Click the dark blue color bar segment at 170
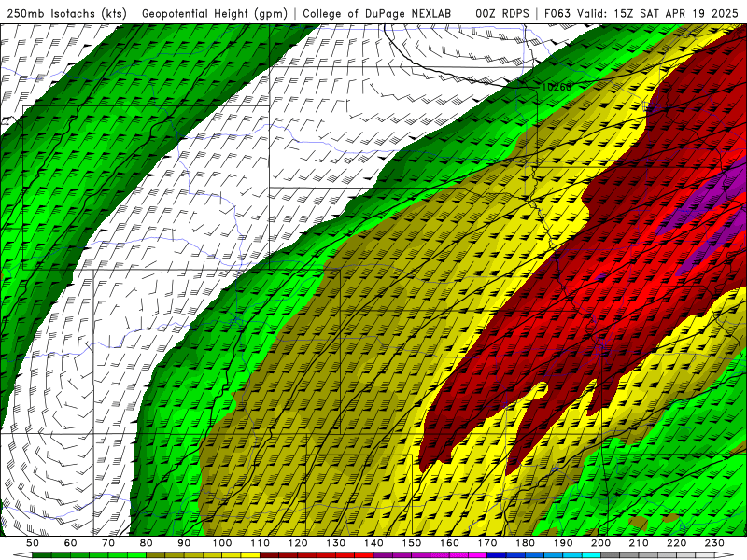The image size is (747, 560). point(497,555)
